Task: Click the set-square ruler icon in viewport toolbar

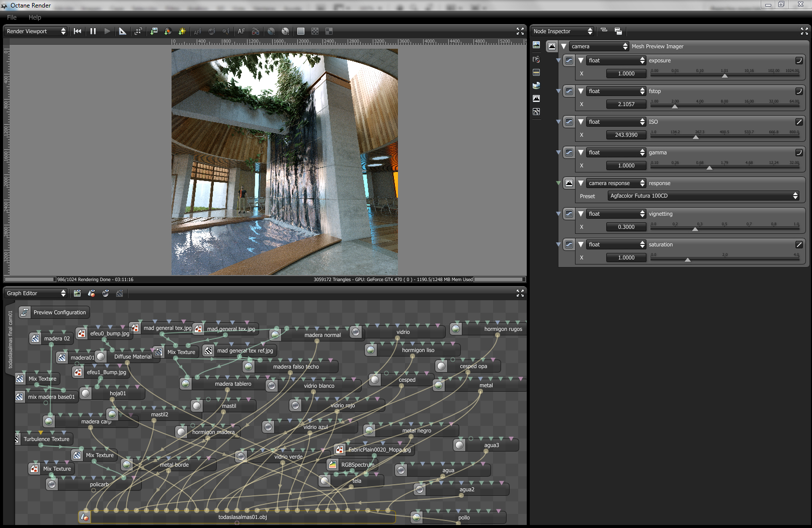Action: point(122,31)
